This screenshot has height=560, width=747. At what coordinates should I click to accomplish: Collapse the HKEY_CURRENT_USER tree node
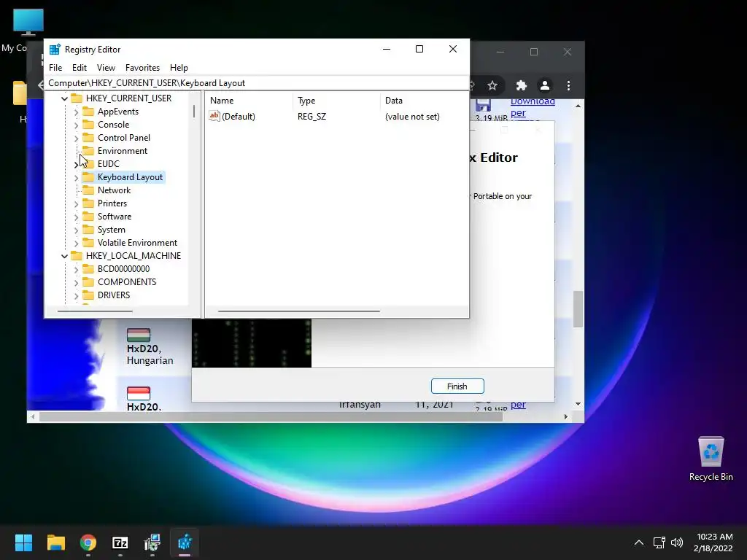[x=64, y=98]
